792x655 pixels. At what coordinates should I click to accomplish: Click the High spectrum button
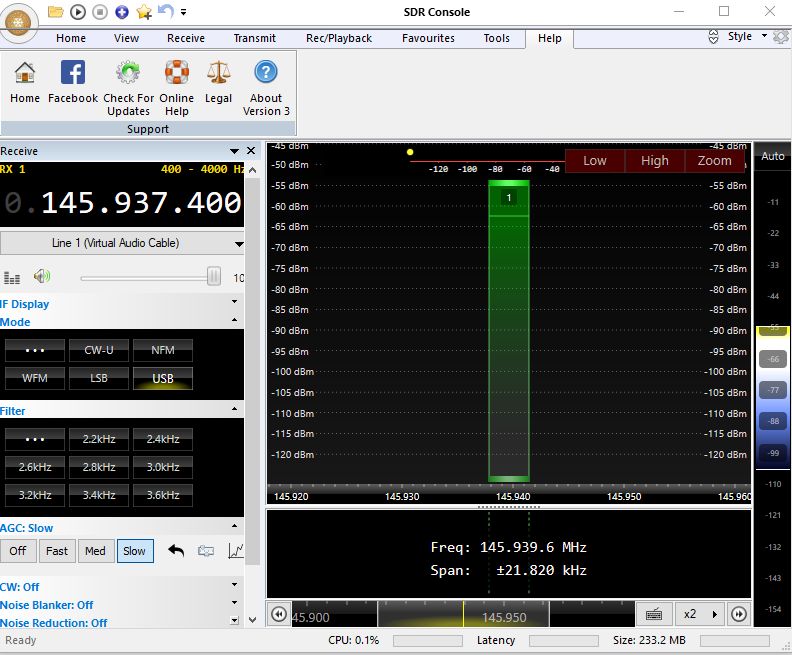(655, 161)
